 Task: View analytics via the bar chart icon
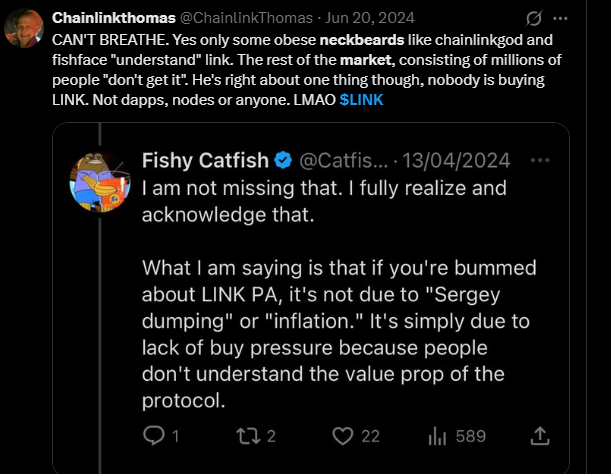[x=437, y=436]
